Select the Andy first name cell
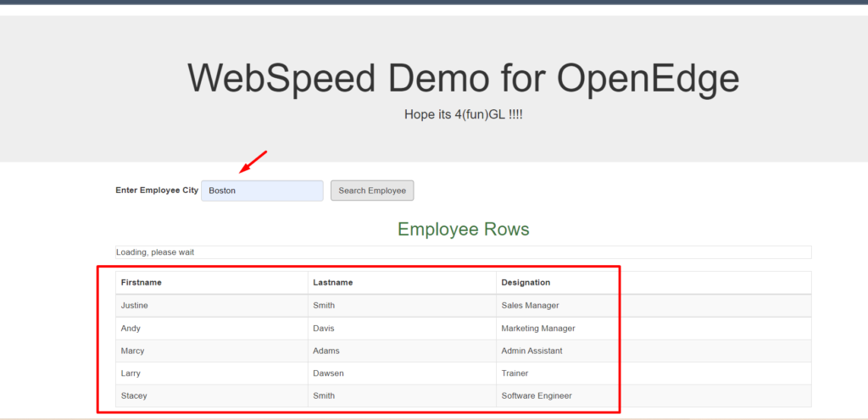 click(x=131, y=328)
